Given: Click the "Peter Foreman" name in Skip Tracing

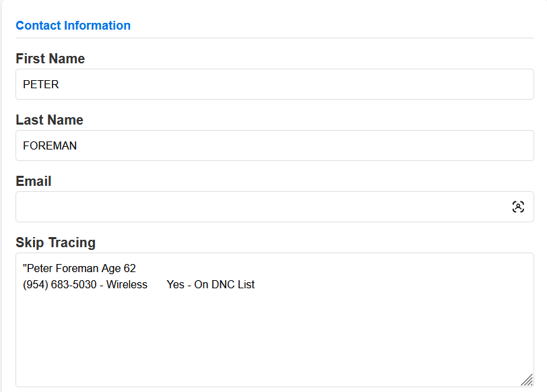Looking at the screenshot, I should [x=63, y=269].
